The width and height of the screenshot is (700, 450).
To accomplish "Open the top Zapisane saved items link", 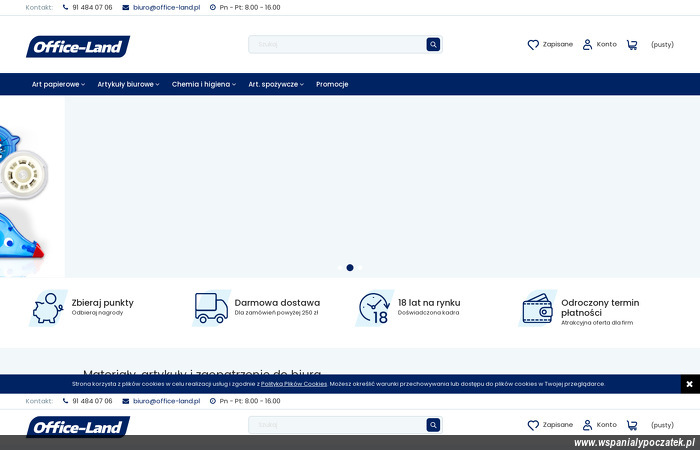I will [558, 44].
